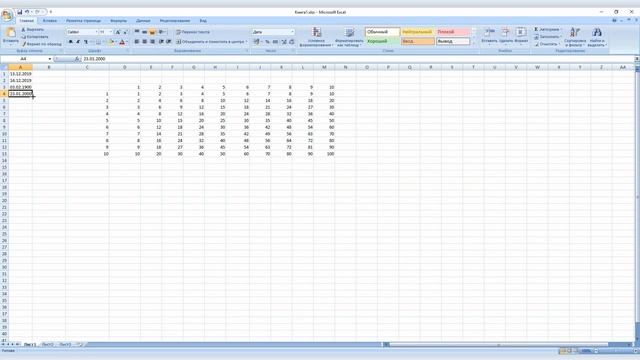This screenshot has width=640, height=360.
Task: Decrease the decimal places
Action: (291, 42)
